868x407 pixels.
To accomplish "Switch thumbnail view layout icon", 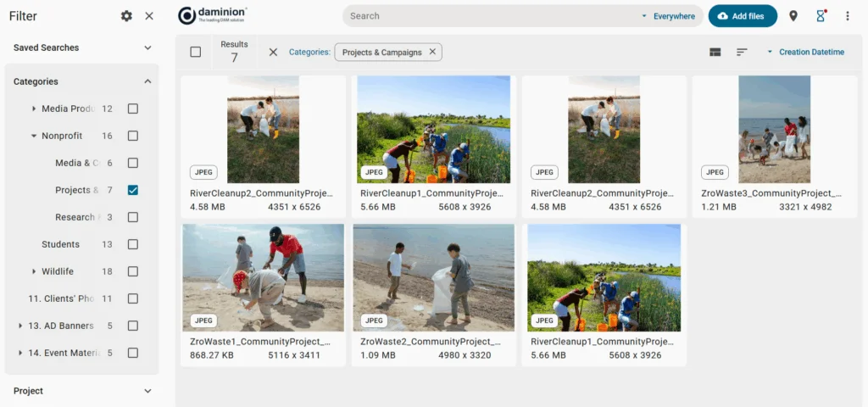I will 715,52.
